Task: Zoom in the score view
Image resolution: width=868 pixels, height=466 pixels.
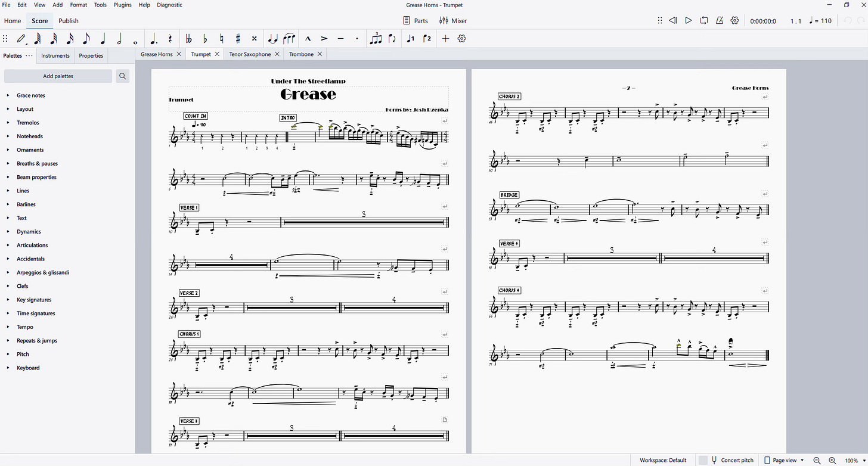Action: (832, 460)
